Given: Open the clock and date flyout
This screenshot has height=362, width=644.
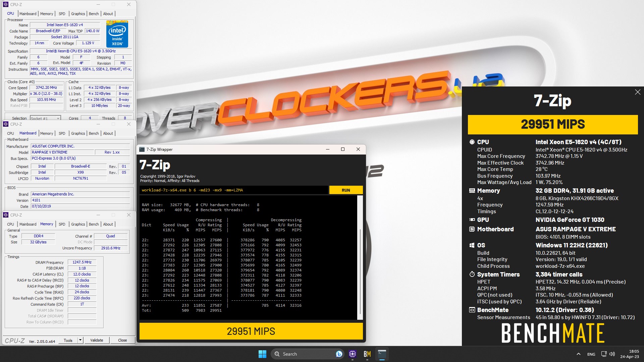Looking at the screenshot, I should (630, 354).
